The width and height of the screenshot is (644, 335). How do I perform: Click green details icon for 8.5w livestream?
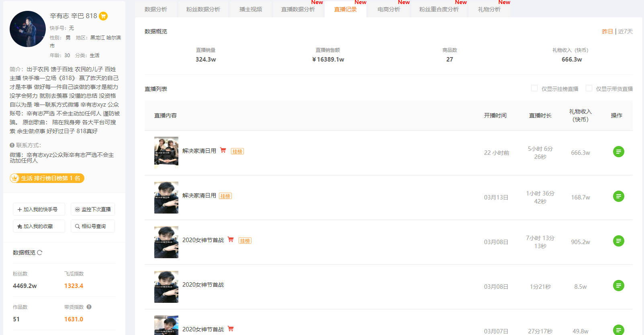(x=619, y=286)
